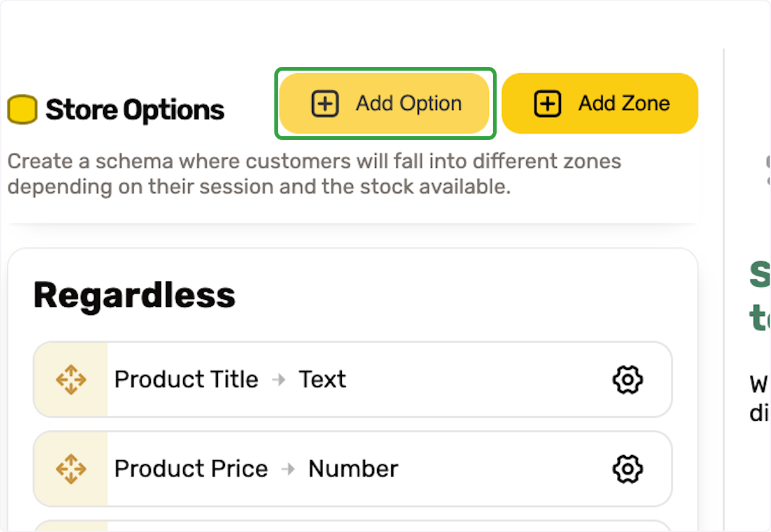The height and width of the screenshot is (532, 771).
Task: Click the Store Options heading
Action: (x=135, y=110)
